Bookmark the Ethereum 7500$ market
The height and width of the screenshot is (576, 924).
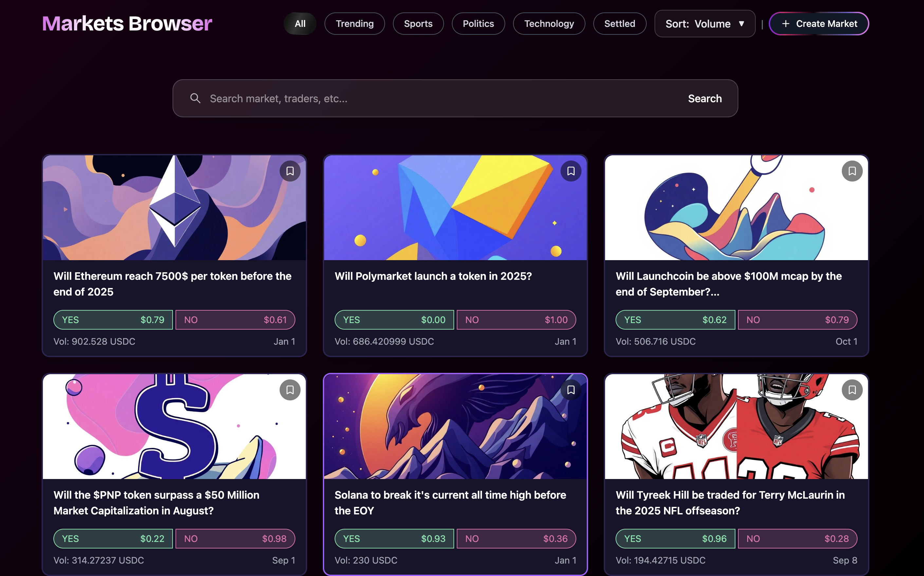click(290, 171)
